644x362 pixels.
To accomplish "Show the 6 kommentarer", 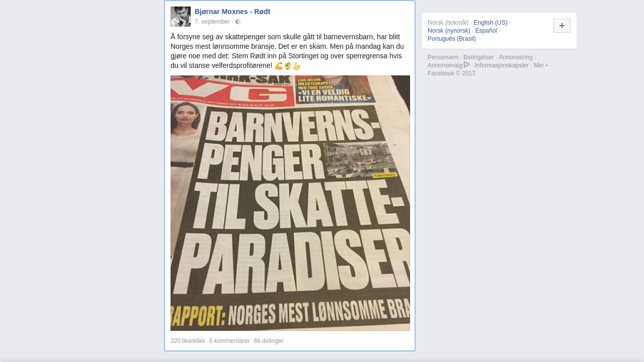I will pyautogui.click(x=229, y=341).
